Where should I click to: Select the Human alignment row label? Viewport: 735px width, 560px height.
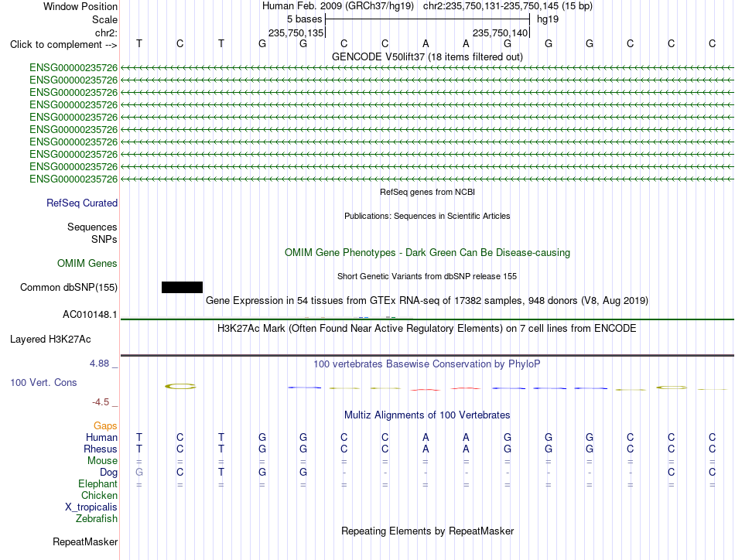[101, 437]
